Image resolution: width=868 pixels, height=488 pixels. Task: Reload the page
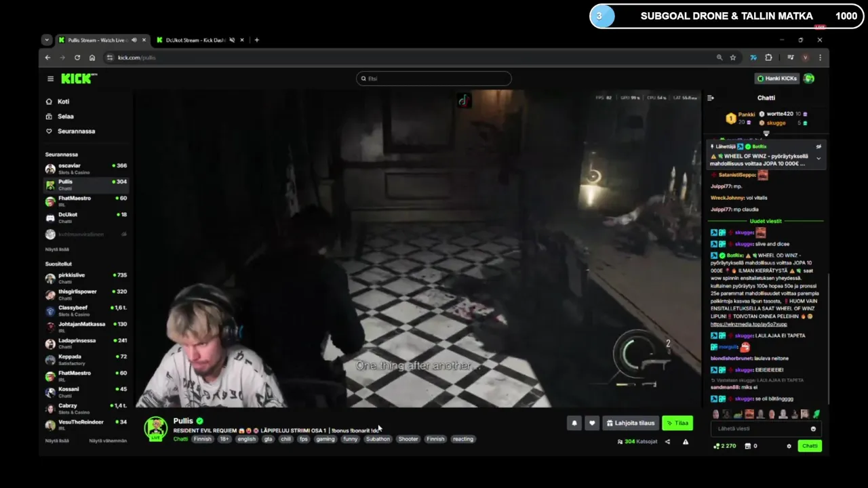pos(77,58)
